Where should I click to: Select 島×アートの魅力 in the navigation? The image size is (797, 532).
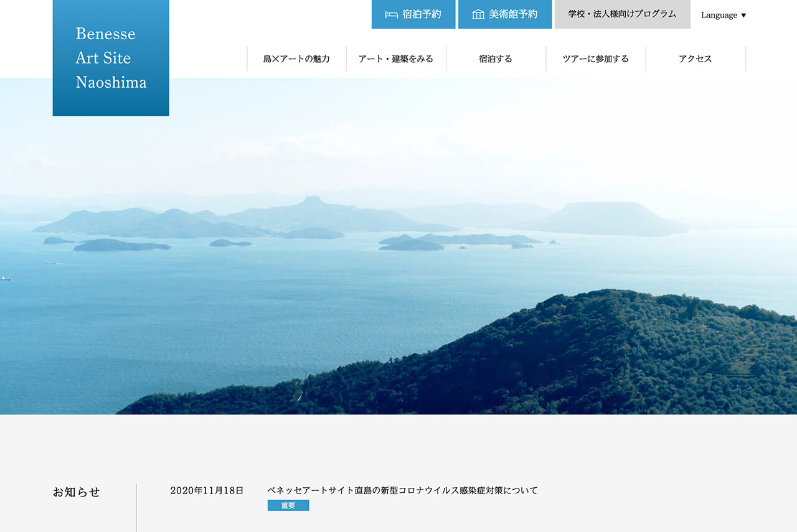click(296, 59)
